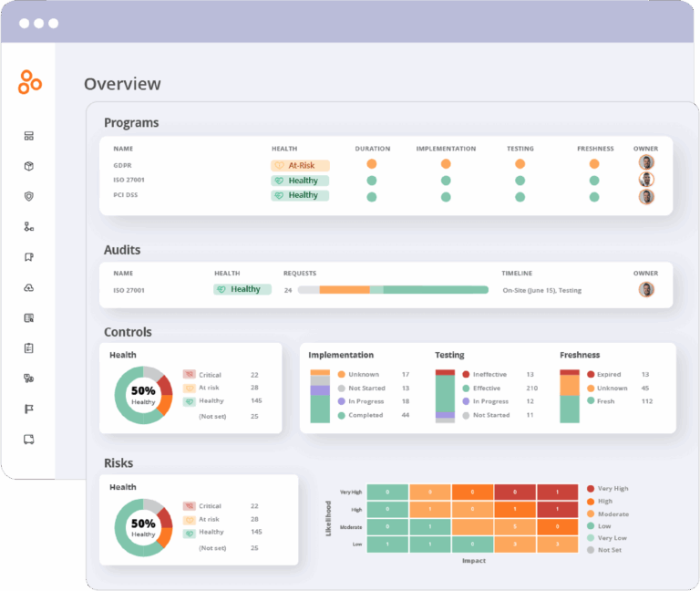700x591 pixels.
Task: Open the shield icon in sidebar
Action: 29,197
